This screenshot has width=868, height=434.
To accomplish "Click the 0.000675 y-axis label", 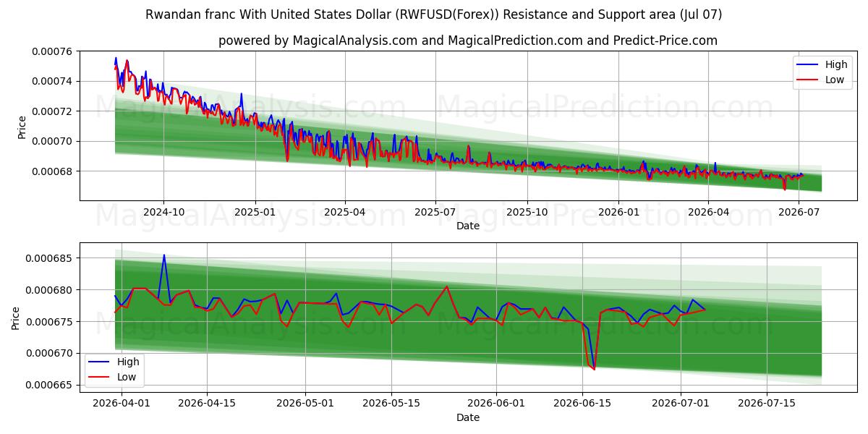I will pos(48,322).
